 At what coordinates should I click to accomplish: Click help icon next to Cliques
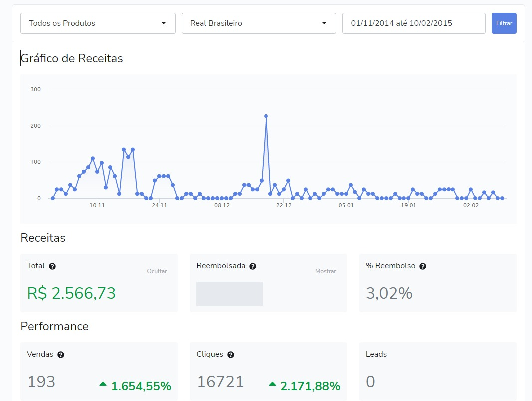coord(231,355)
